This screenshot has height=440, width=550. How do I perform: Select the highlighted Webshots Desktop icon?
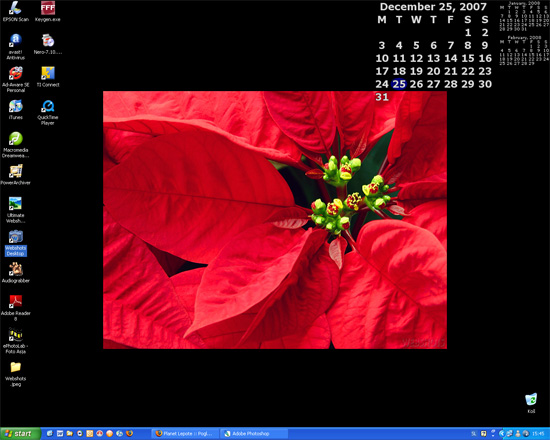point(15,243)
